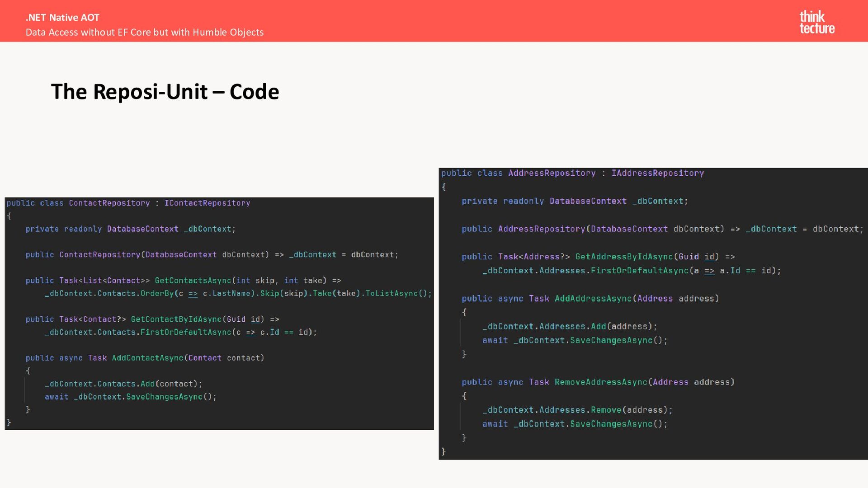This screenshot has width=868, height=488.
Task: Click the Addresses.FirstOrDefaultAsync line
Action: [632, 271]
